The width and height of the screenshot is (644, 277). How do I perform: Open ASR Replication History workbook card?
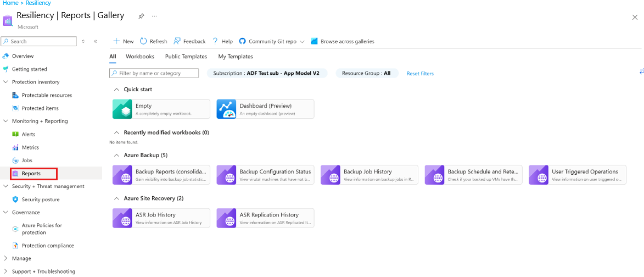(265, 218)
